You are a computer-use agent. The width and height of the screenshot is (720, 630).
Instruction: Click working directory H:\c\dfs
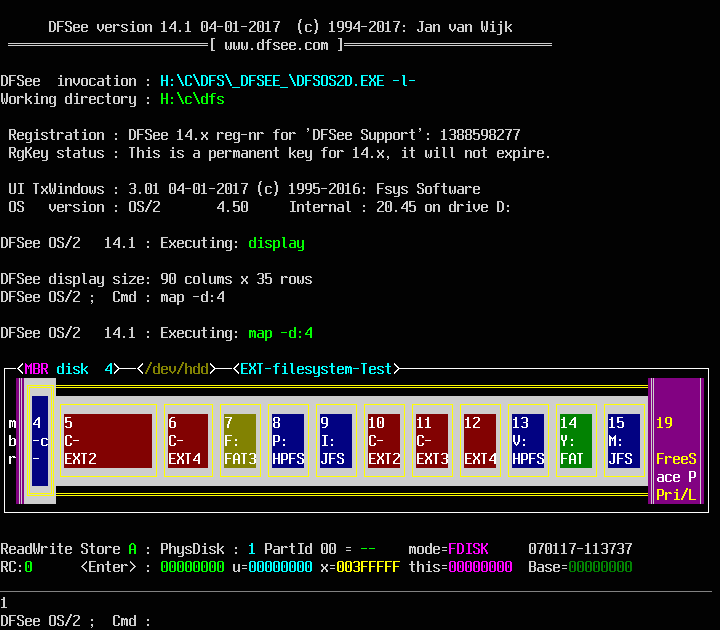pyautogui.click(x=192, y=99)
